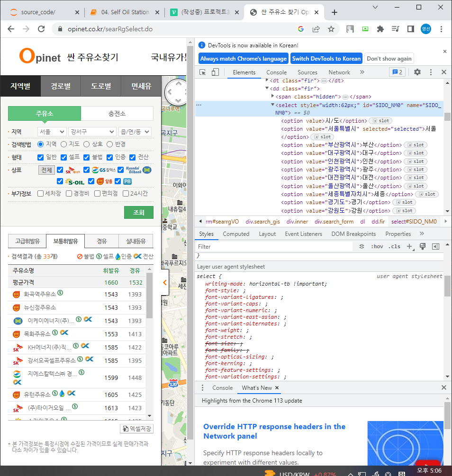Open the media control icon in toolbar

395,29
